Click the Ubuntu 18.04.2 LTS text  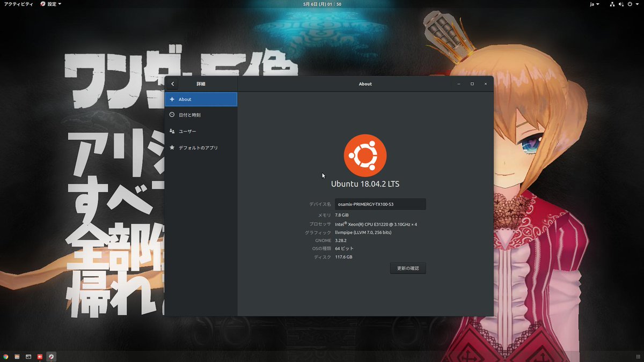[x=365, y=184]
